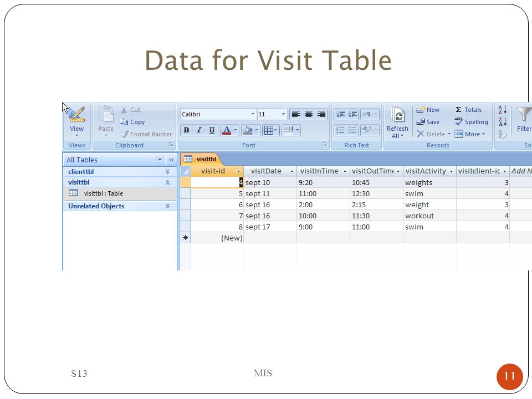The height and width of the screenshot is (399, 532).
Task: Open the font color dropdown arrow
Action: (x=236, y=130)
